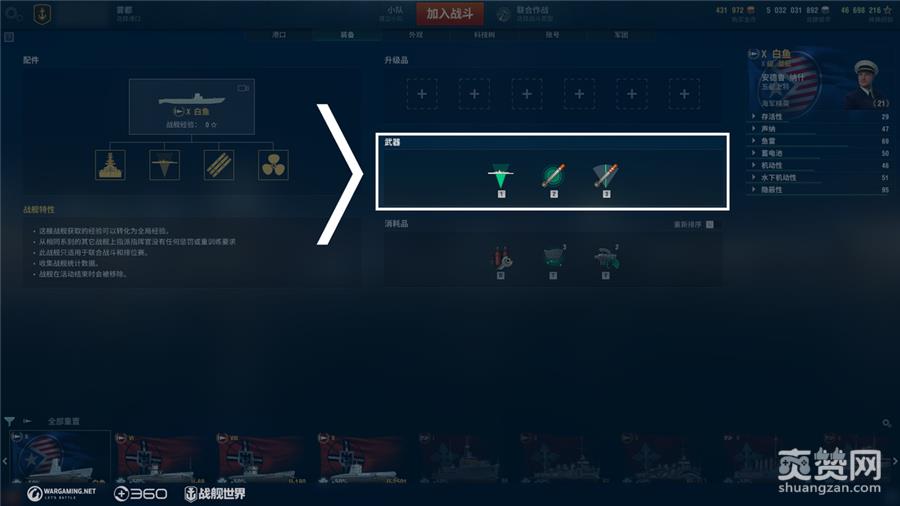Expand the 存活性 stats row

(820, 116)
